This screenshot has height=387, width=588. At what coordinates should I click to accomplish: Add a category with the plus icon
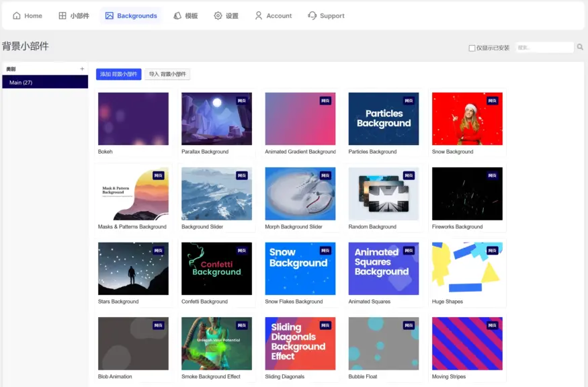coord(83,69)
